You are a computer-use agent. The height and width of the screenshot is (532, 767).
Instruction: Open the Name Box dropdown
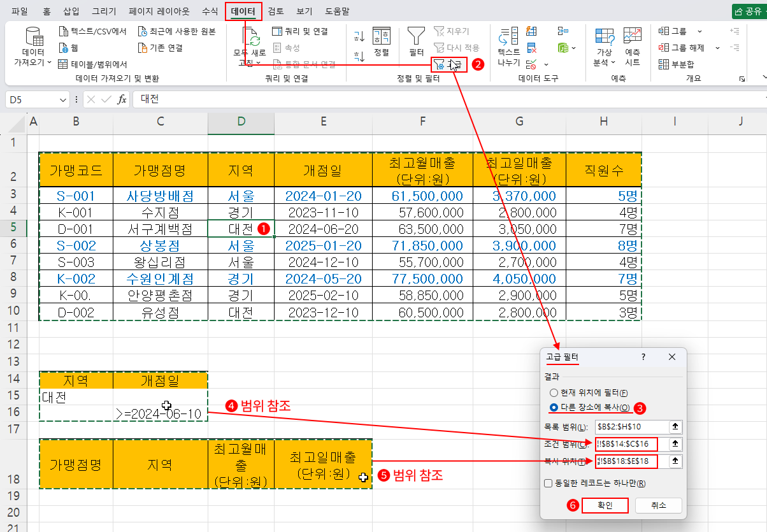point(63,99)
